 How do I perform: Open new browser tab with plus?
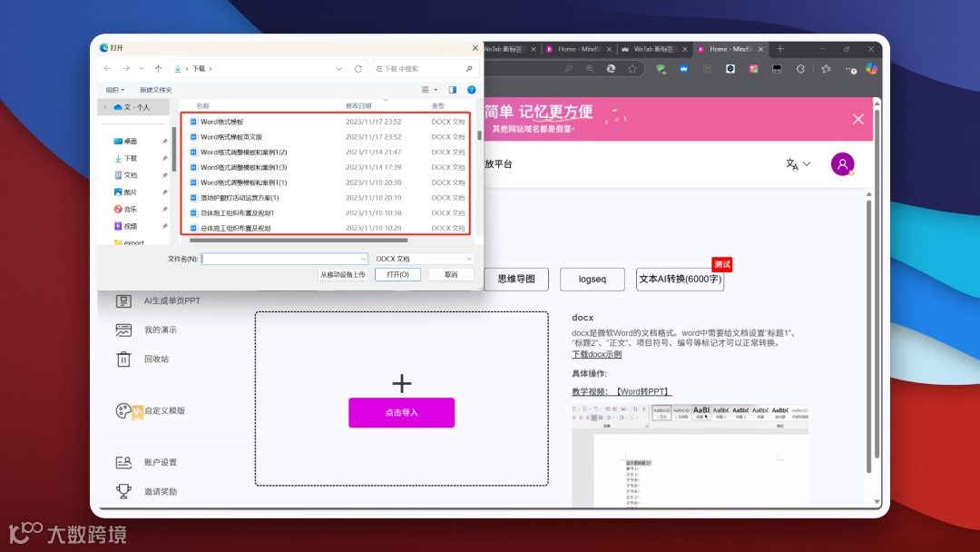780,49
